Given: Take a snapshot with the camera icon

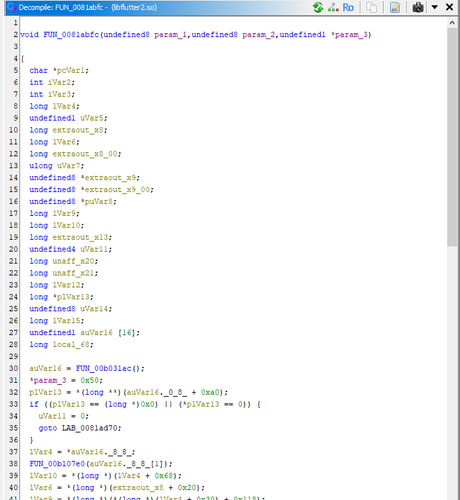Looking at the screenshot, I should [x=418, y=7].
